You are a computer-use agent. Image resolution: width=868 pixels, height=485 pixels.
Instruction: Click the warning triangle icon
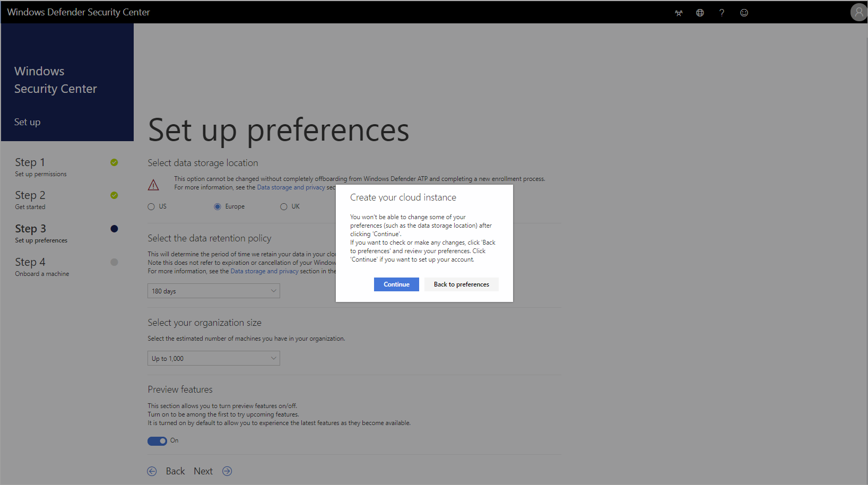click(153, 185)
